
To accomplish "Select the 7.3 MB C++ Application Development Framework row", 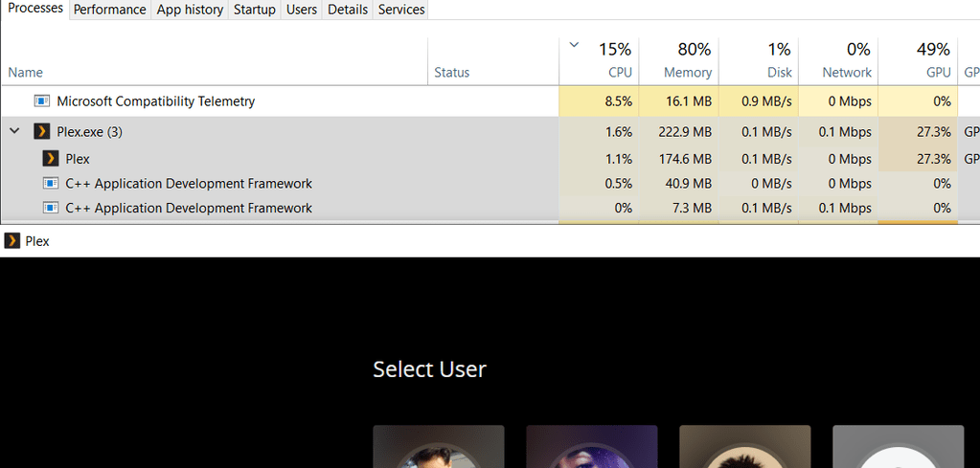I will coord(490,208).
